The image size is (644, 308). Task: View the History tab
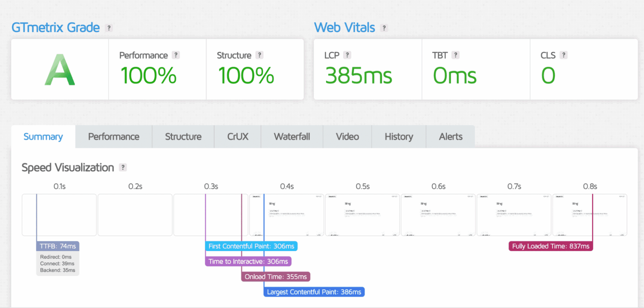click(399, 137)
